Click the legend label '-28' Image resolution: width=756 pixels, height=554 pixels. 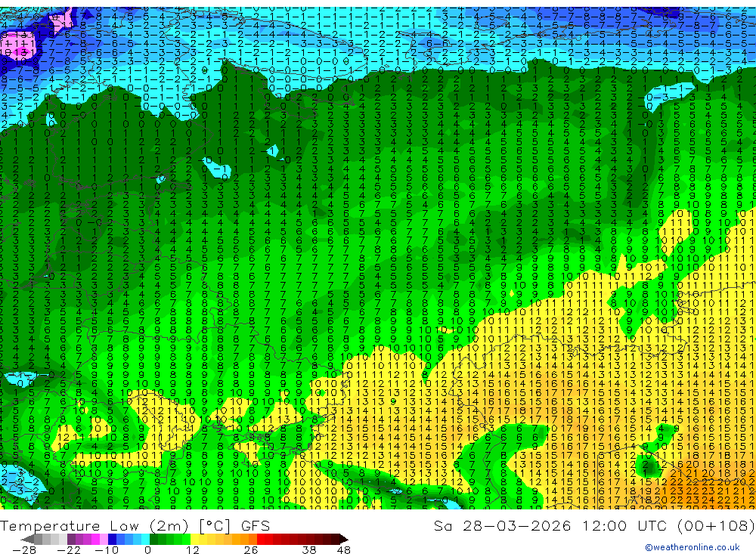coord(24,550)
